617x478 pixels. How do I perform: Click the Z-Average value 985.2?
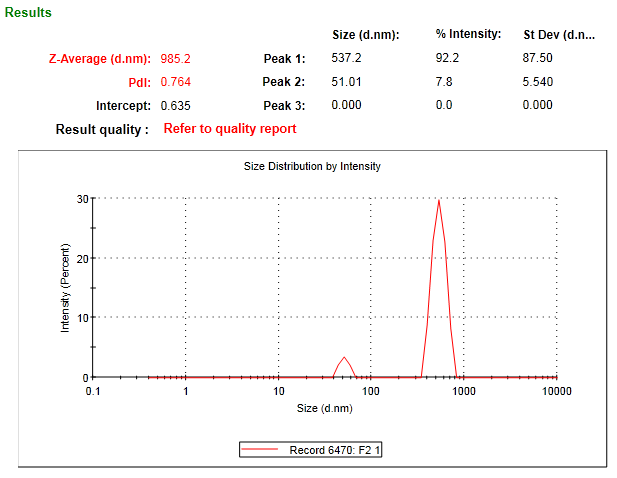[x=175, y=58]
